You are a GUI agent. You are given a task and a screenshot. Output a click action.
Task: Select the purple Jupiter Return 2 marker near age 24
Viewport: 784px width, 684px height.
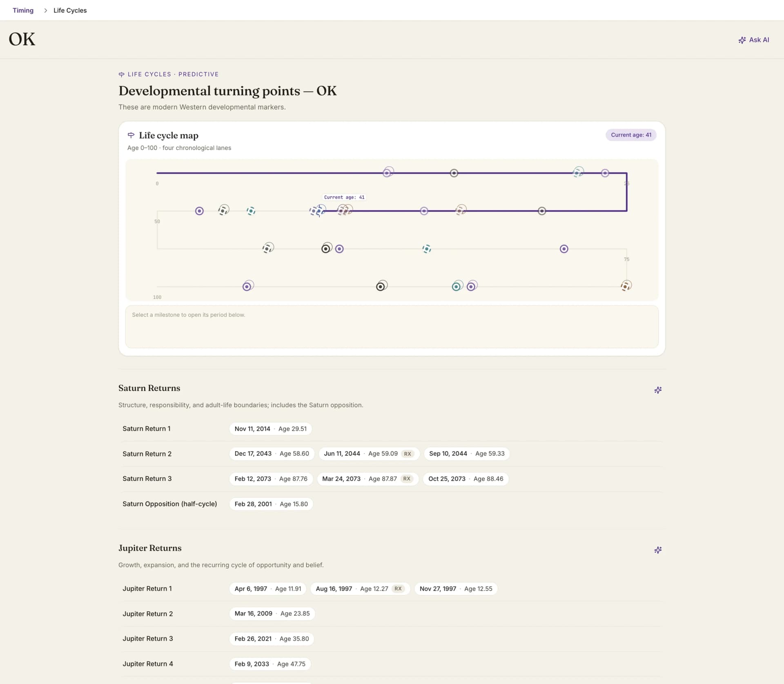pos(605,173)
